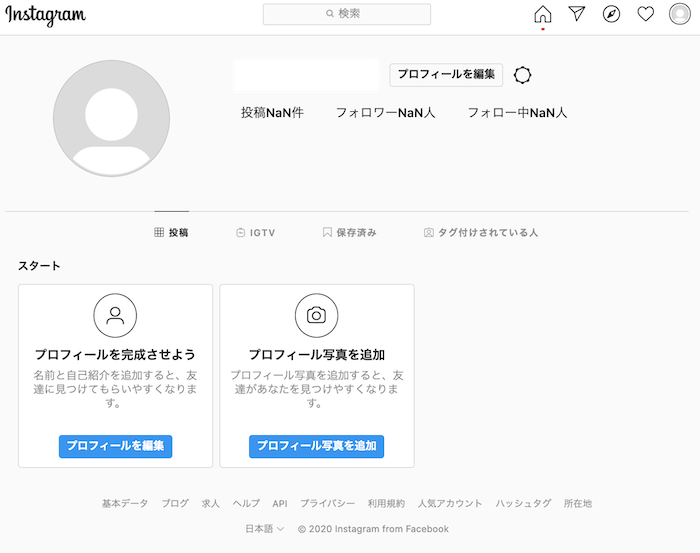Image resolution: width=700 pixels, height=553 pixels.
Task: Open the 利用規約 footer link
Action: point(386,503)
